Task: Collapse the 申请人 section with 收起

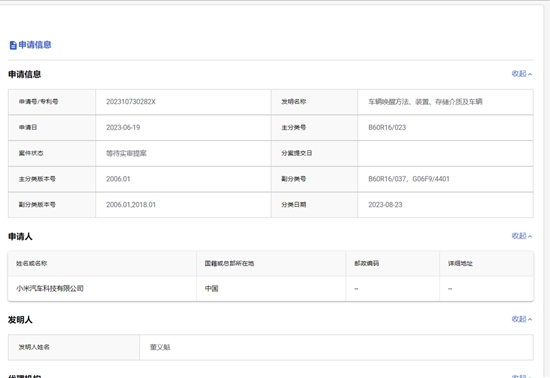Action: coord(522,236)
